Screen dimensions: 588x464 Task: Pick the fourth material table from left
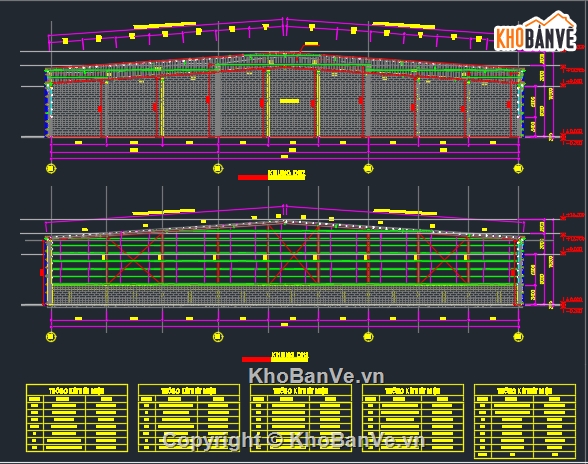pos(413,418)
